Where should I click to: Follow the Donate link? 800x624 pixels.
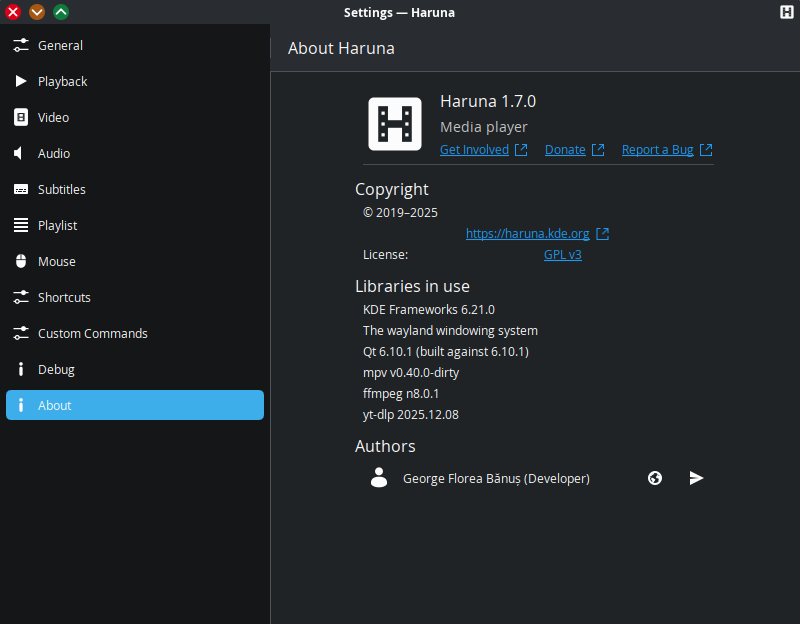(565, 150)
